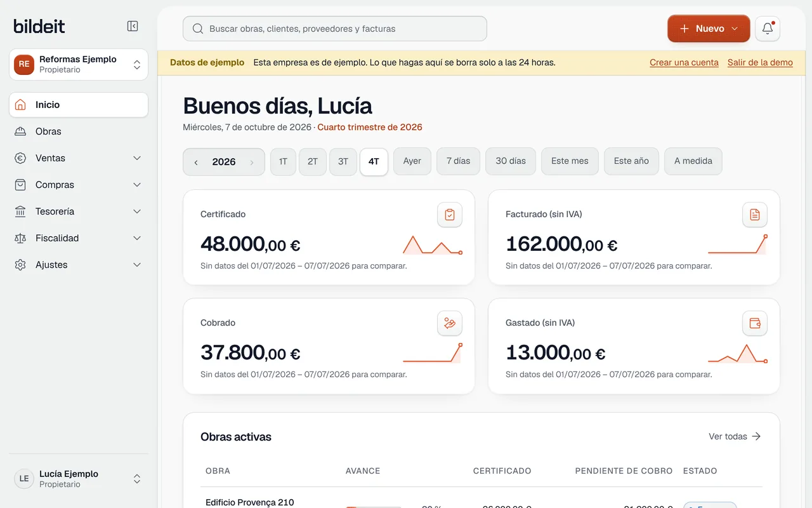Expand the Tesorería menu chevron
Screen dimensions: 812x508
(x=137, y=211)
